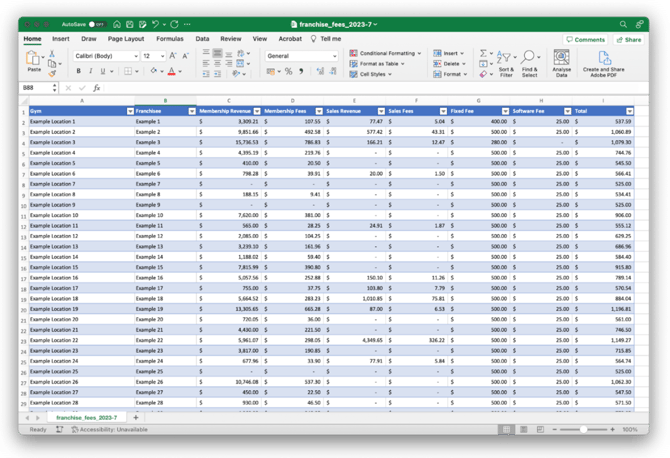Click the Bold formatting icon

(79, 72)
